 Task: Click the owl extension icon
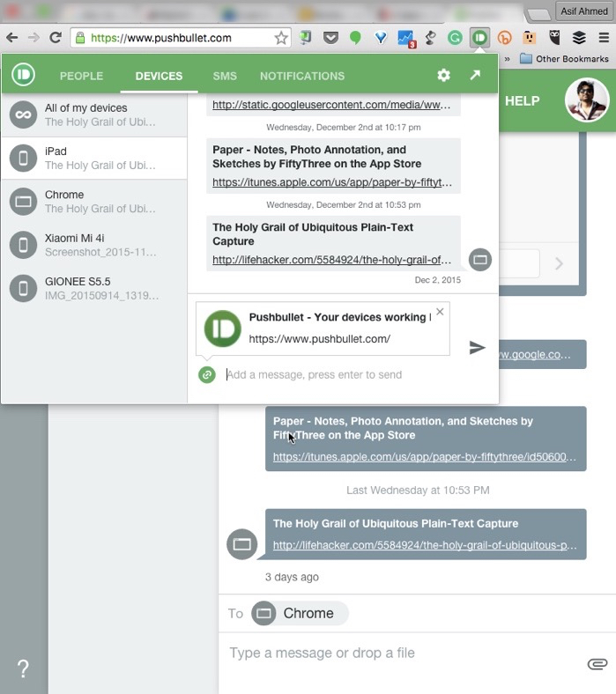pos(554,38)
